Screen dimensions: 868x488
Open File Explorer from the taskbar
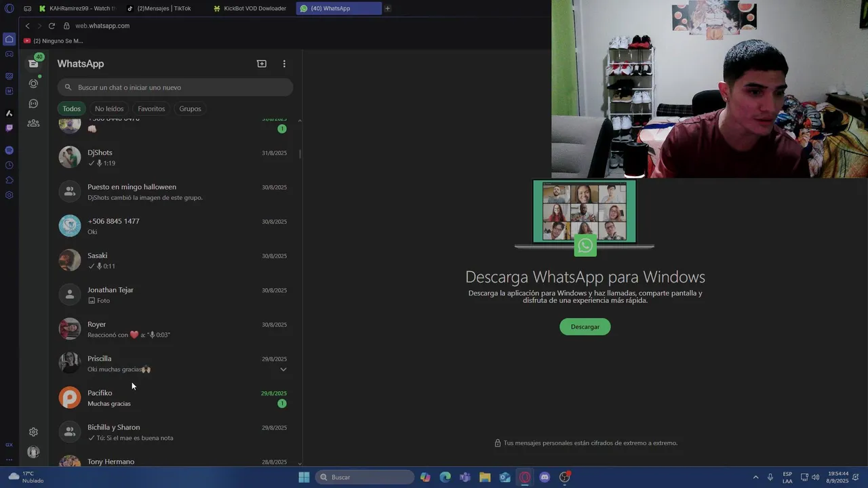[485, 477]
